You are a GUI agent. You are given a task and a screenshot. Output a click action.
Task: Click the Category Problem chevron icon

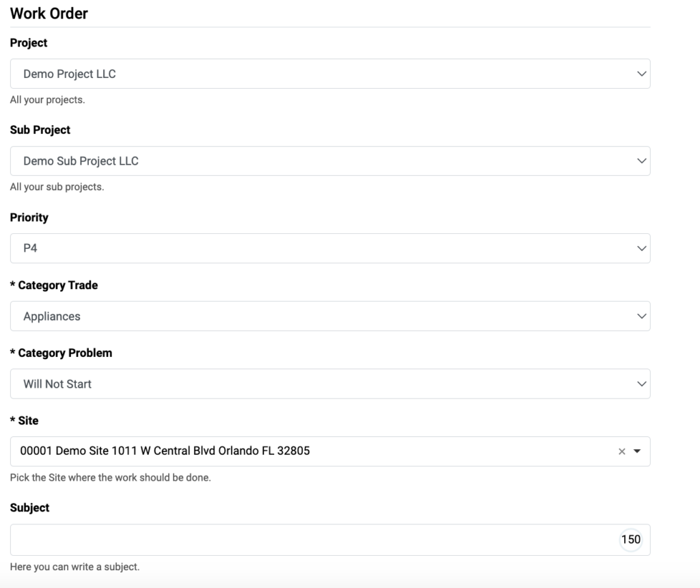641,384
